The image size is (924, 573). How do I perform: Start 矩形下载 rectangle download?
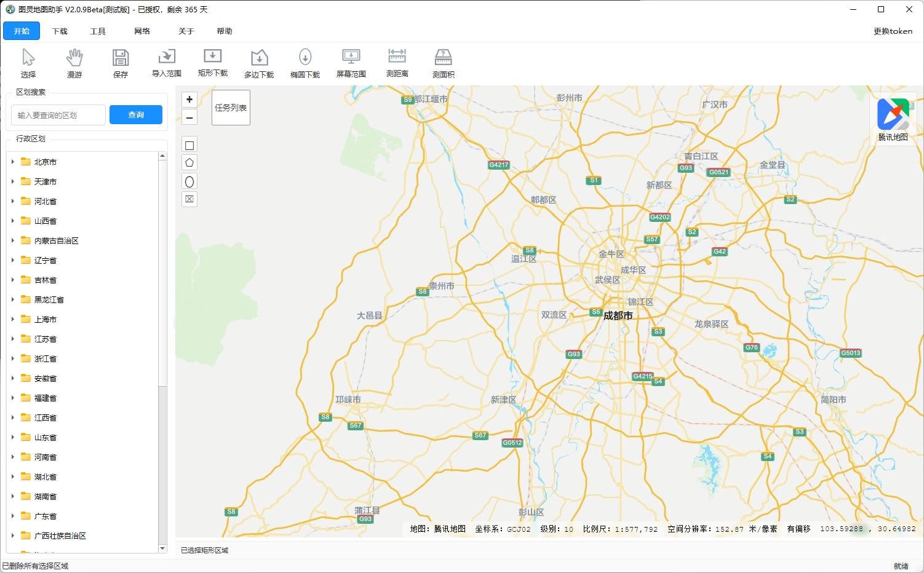tap(213, 63)
